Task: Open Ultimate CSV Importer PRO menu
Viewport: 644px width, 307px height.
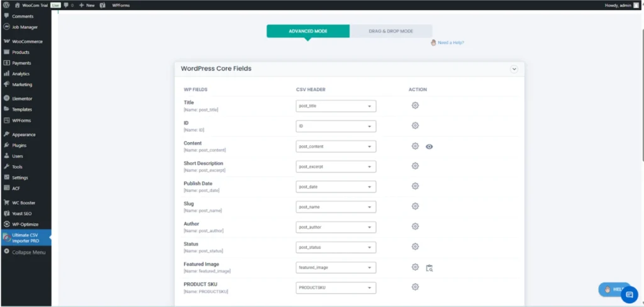Action: 26,238
